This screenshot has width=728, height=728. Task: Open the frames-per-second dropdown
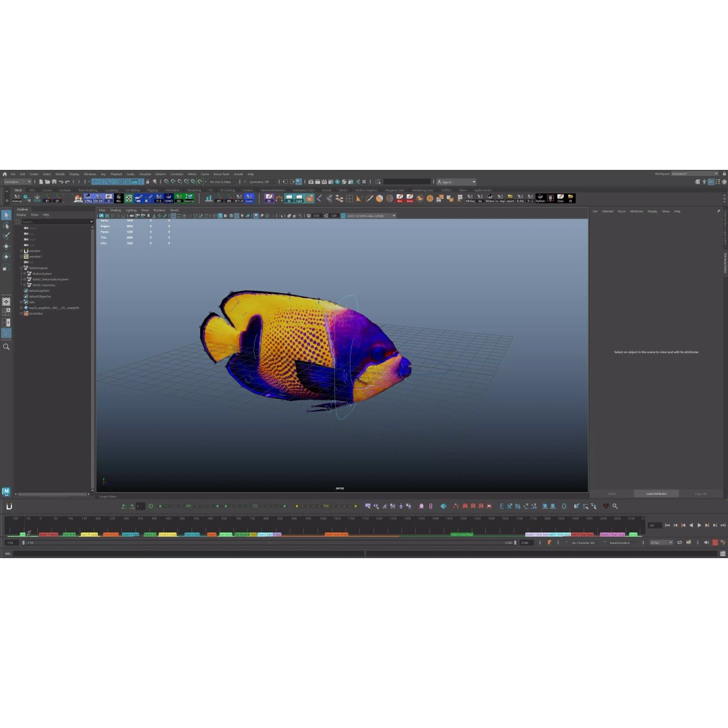tap(661, 542)
